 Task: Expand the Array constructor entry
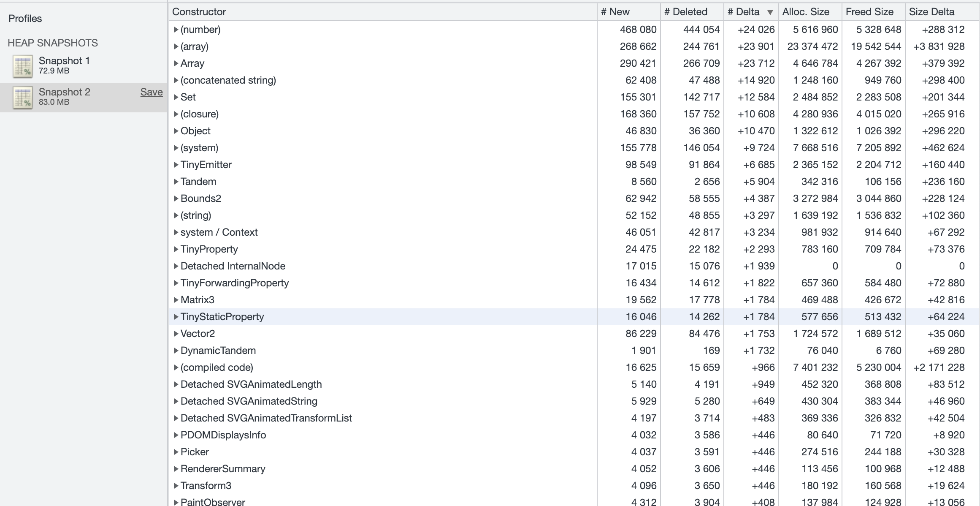click(176, 63)
